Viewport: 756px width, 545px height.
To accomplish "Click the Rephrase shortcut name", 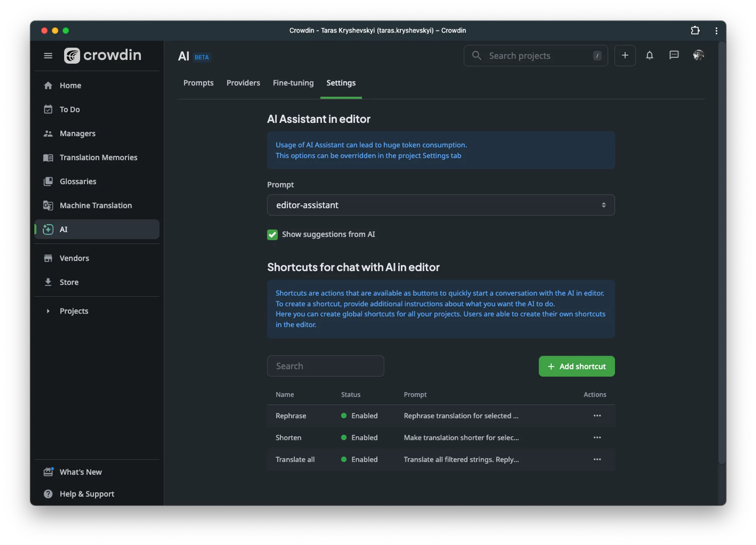I will point(291,416).
